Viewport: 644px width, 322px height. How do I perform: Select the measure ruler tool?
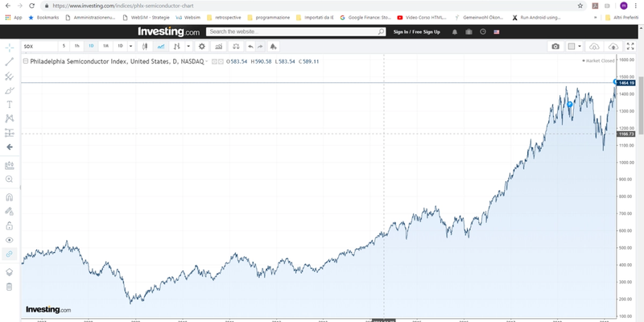(10, 166)
